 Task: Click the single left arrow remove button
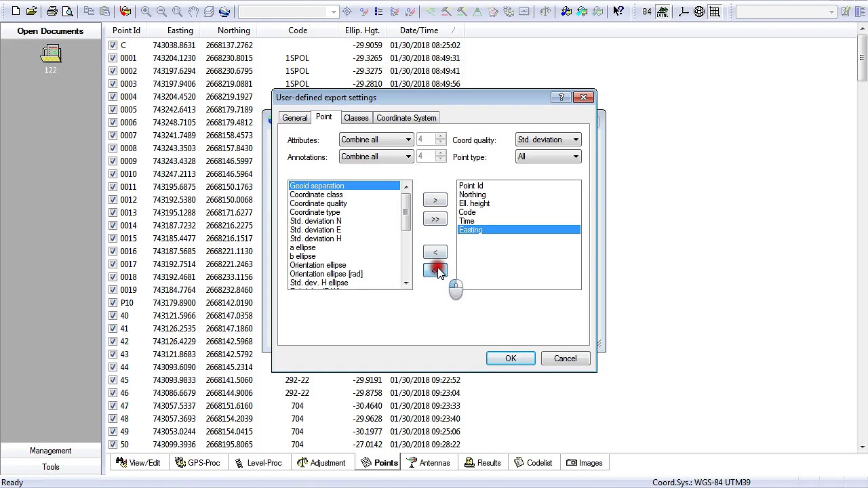[435, 252]
